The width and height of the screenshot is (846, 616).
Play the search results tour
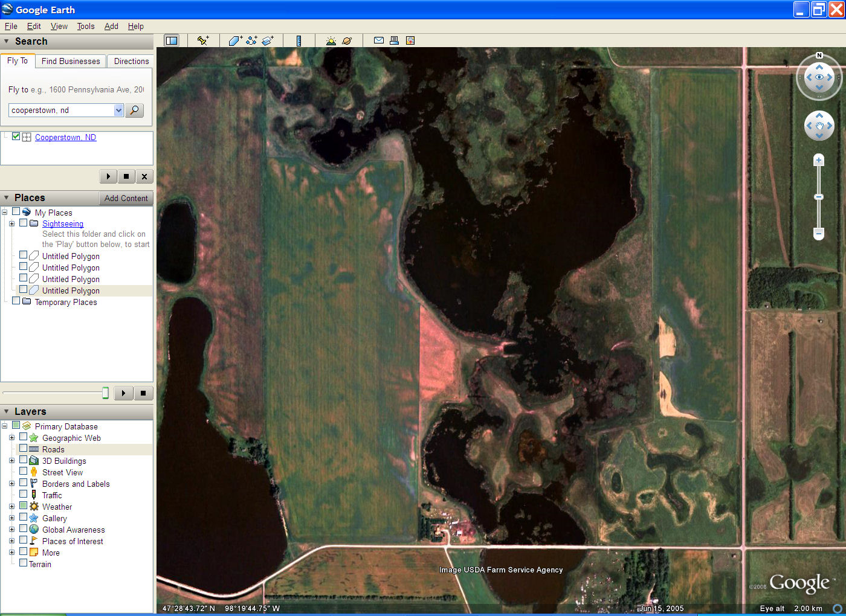point(108,176)
